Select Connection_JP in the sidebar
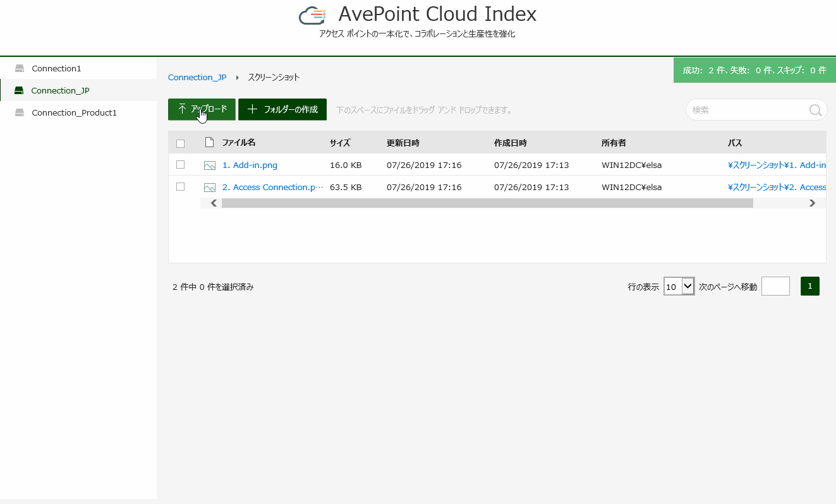Image resolution: width=836 pixels, height=504 pixels. point(78,90)
